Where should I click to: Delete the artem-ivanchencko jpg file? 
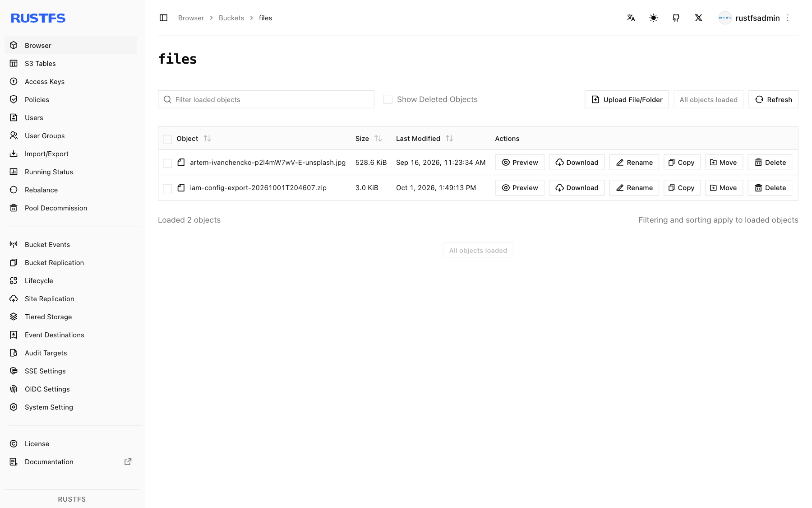point(770,163)
